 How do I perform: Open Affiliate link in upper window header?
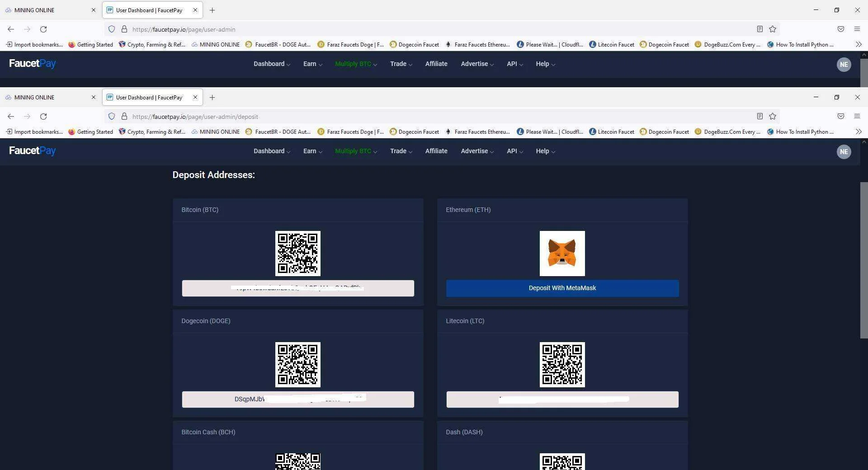click(x=436, y=64)
